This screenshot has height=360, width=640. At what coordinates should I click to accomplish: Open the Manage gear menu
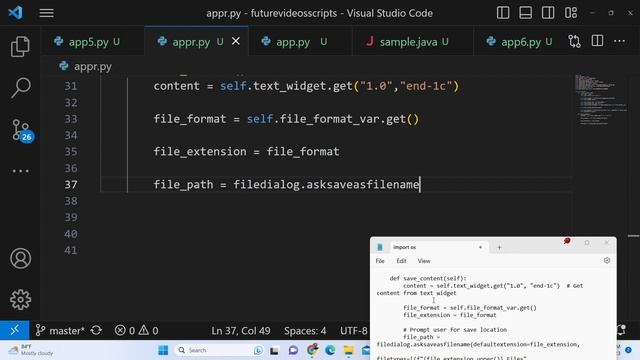click(20, 300)
